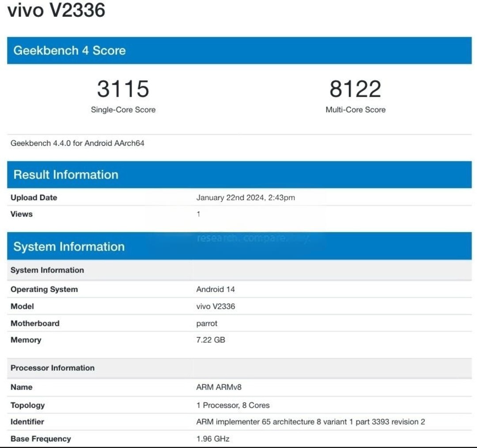Click the 'Geekbench 4 Score' header
Screen dimensions: 477x448
point(69,50)
